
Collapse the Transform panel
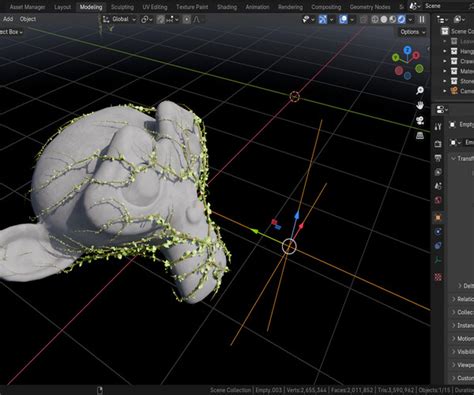[462, 158]
